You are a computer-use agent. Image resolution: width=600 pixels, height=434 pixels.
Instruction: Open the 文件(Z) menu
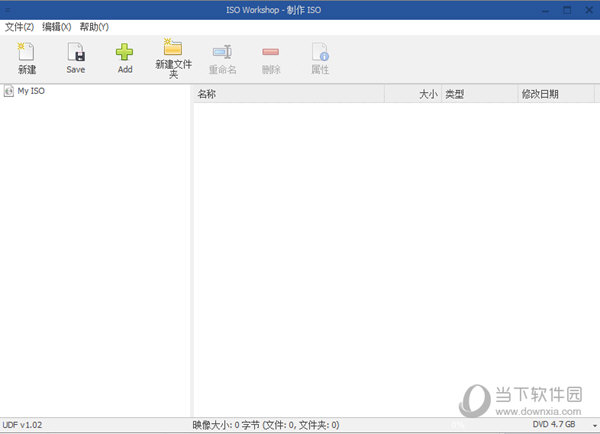click(x=19, y=27)
